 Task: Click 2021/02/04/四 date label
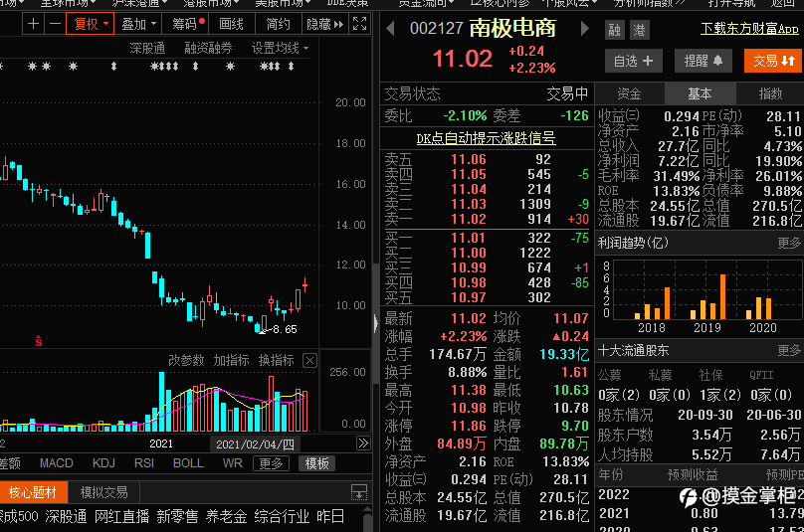tap(255, 443)
